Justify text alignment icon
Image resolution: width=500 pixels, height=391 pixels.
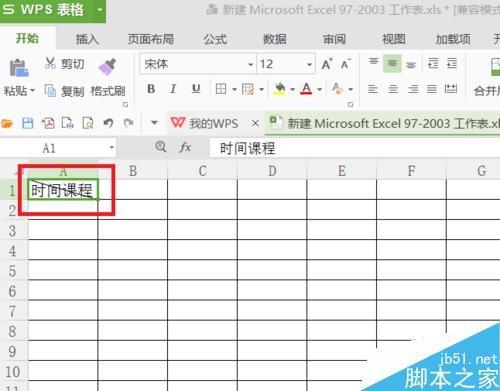(432, 89)
